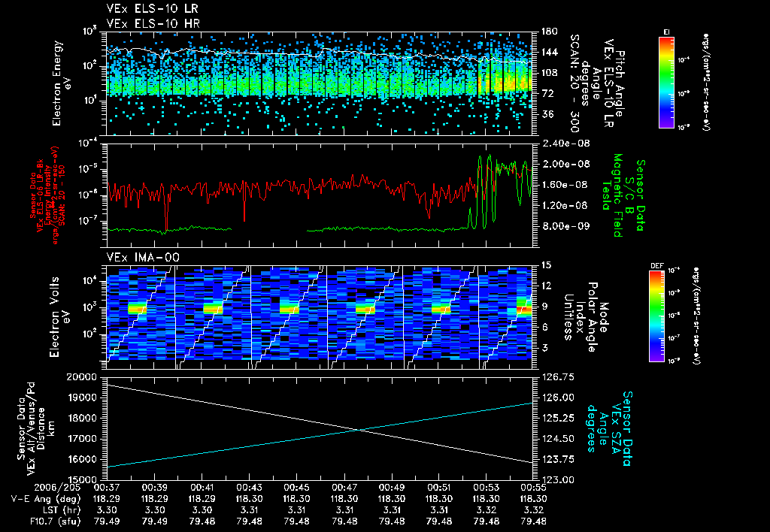Click the 180 pitch angle tick label
This screenshot has width=770, height=532.
(x=549, y=32)
